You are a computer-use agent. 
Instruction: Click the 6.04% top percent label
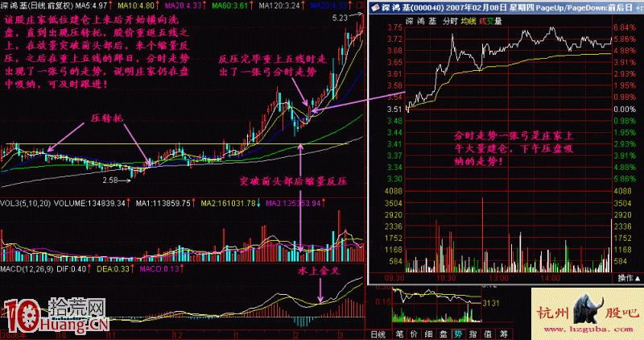point(625,27)
